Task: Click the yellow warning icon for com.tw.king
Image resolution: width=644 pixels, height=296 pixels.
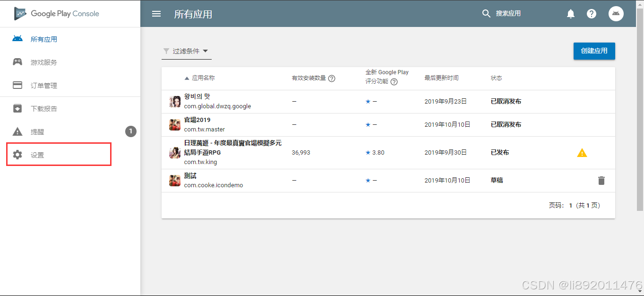Action: point(582,153)
